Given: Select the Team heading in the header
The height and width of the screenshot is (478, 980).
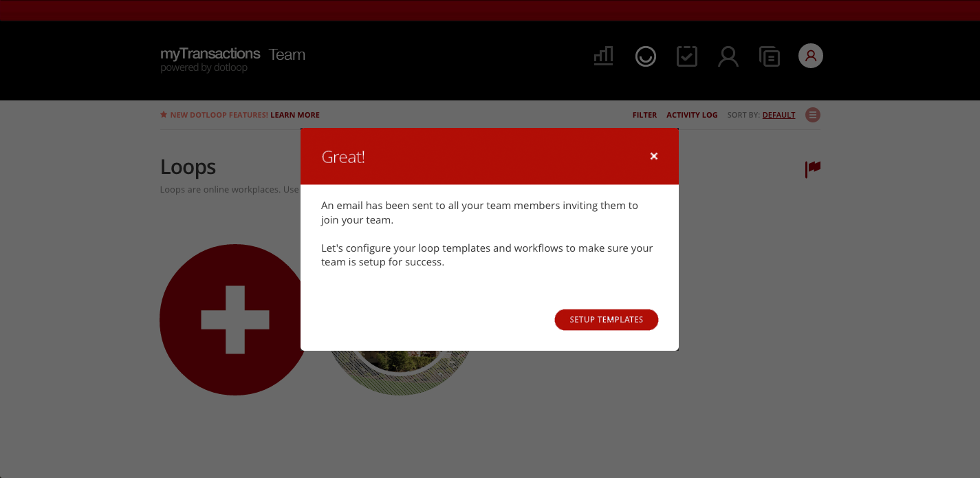Looking at the screenshot, I should click(287, 54).
